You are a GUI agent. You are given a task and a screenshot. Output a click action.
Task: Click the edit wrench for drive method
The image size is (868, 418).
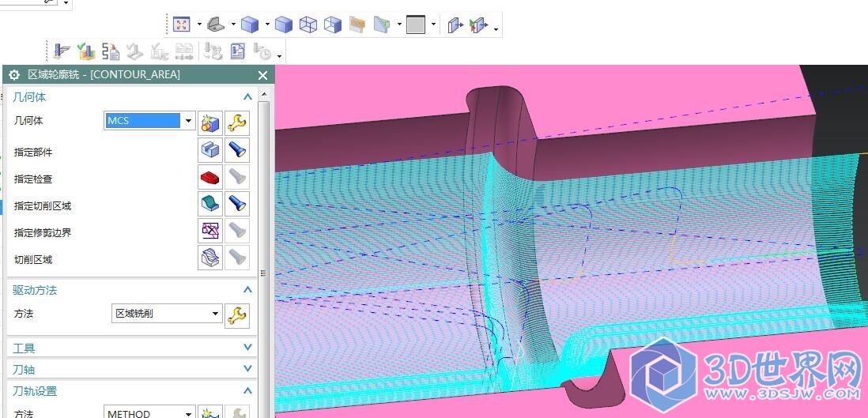click(237, 315)
